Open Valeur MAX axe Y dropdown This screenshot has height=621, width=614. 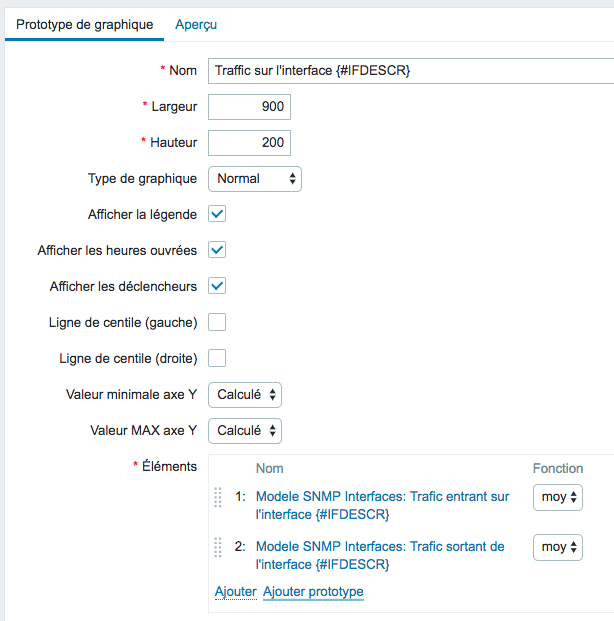coord(245,431)
